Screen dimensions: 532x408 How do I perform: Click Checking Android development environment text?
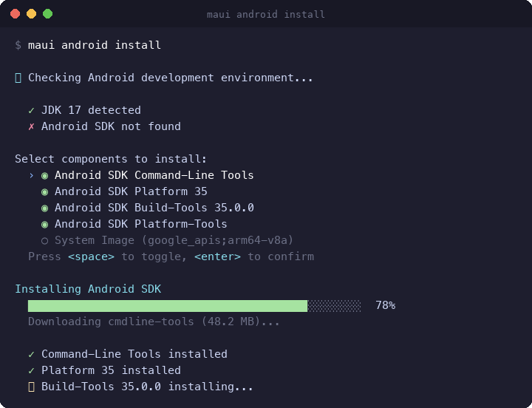tap(171, 78)
